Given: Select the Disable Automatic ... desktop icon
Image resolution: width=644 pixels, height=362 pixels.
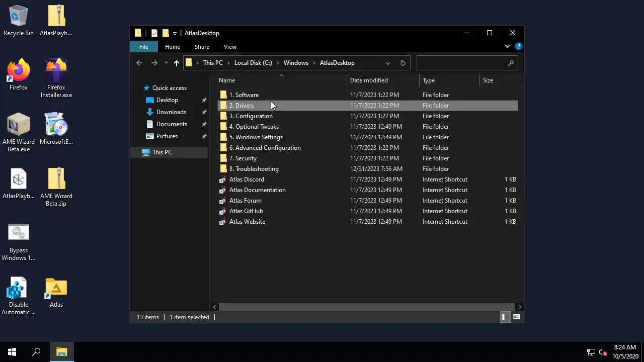Looking at the screenshot, I should (19, 296).
